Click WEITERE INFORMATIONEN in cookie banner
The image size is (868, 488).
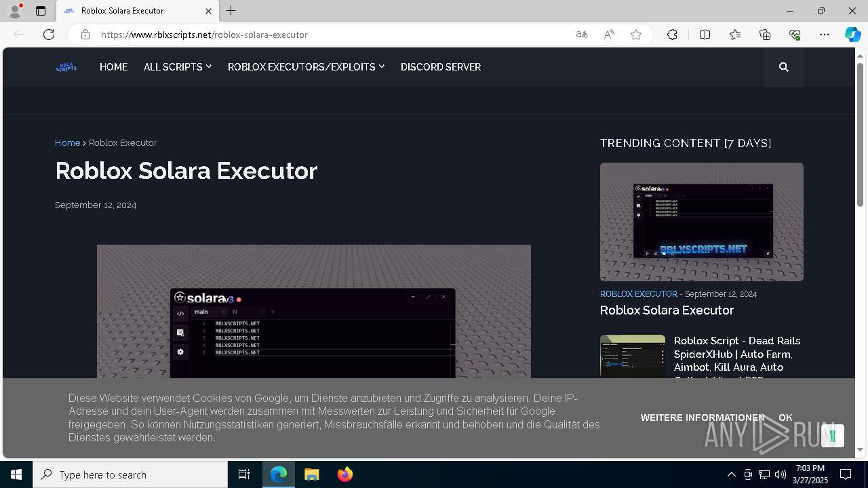(703, 418)
